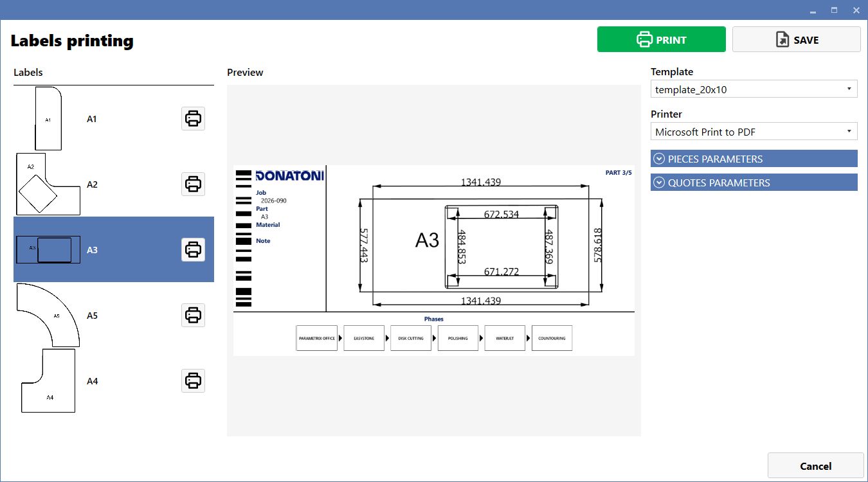Print the A4 label with its printer icon
Image resolution: width=868 pixels, height=482 pixels.
193,380
